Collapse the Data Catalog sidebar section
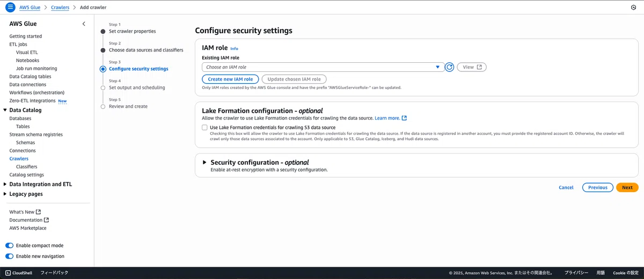Image resolution: width=644 pixels, height=279 pixels. point(5,110)
